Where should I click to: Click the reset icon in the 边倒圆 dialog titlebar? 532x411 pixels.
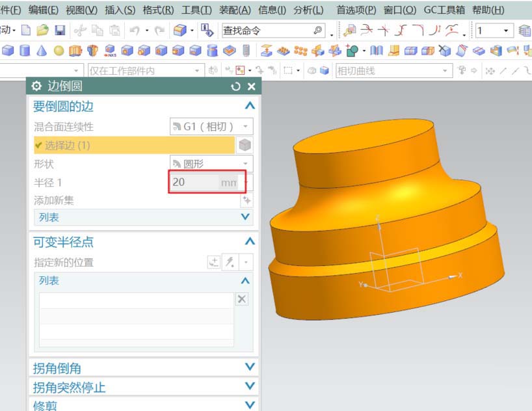click(x=235, y=86)
